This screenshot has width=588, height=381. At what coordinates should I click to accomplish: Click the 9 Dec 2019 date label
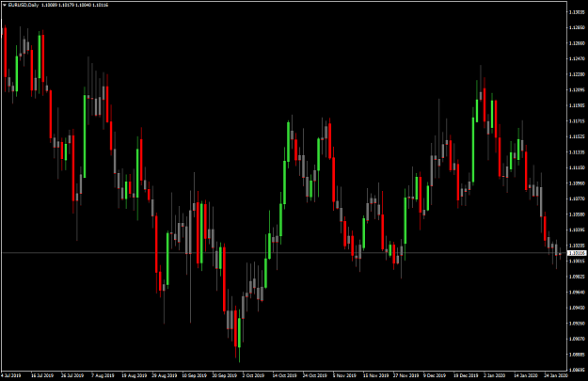coord(435,375)
